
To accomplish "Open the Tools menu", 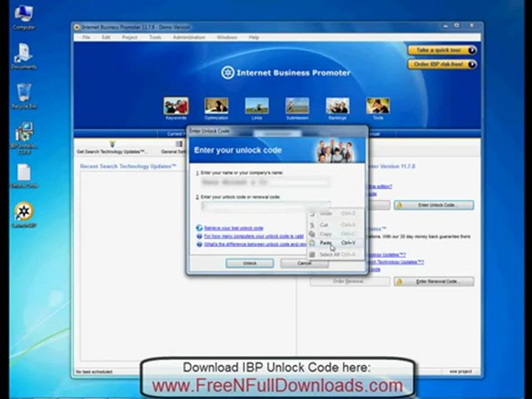I will pyautogui.click(x=155, y=37).
